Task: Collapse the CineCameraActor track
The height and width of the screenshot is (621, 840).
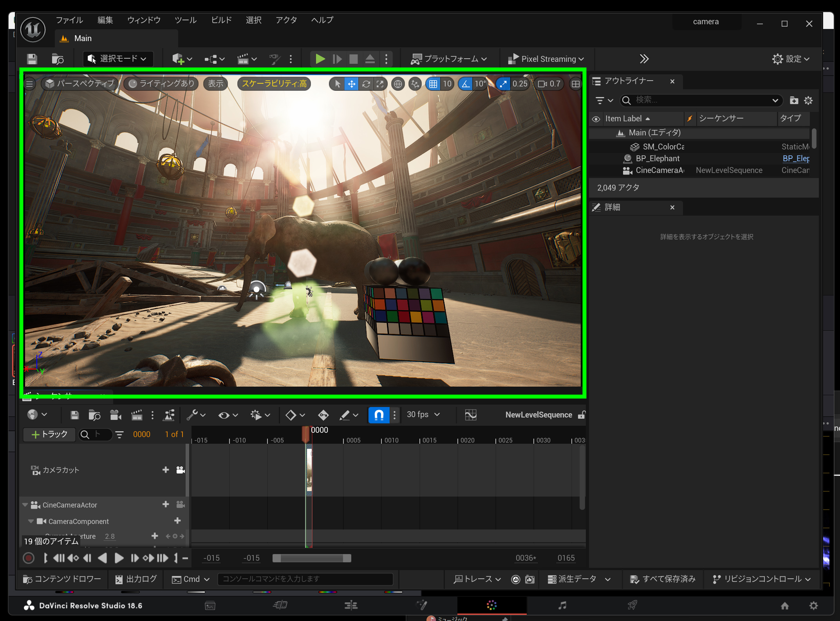Action: click(x=25, y=505)
